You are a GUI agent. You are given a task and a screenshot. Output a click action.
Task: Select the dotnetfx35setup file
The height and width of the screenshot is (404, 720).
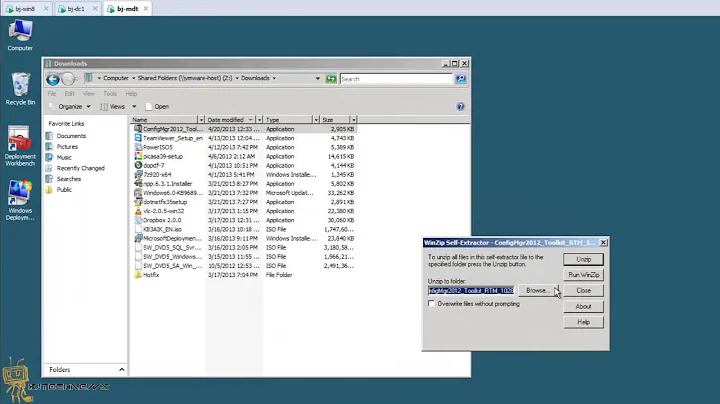tap(244, 202)
